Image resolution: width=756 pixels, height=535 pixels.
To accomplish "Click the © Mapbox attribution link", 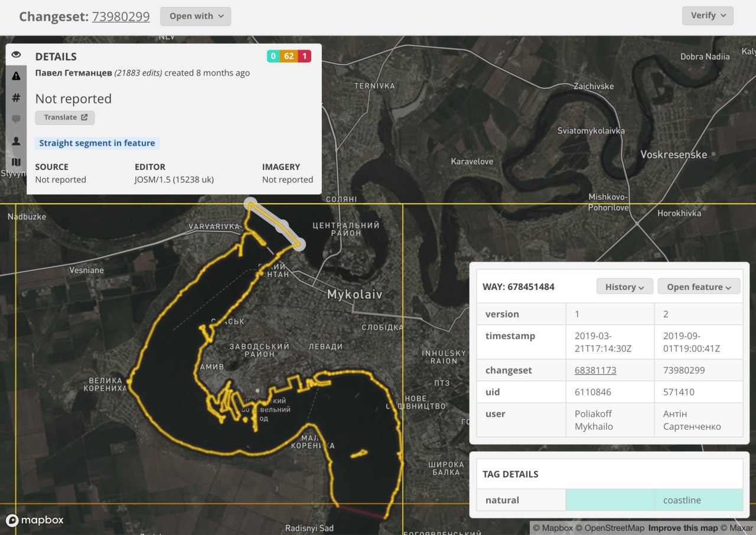I will [553, 528].
